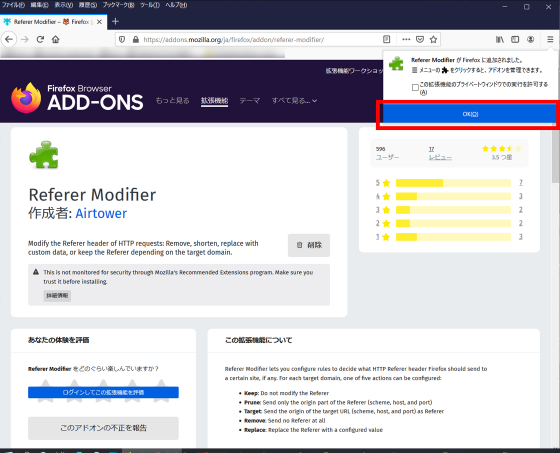The image size is (560, 453).
Task: Click the green puzzle icon on the add-on card
Action: click(x=44, y=154)
